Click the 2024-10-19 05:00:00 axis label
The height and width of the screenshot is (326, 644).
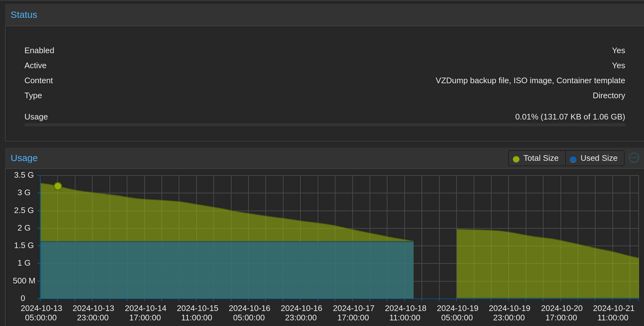click(457, 313)
